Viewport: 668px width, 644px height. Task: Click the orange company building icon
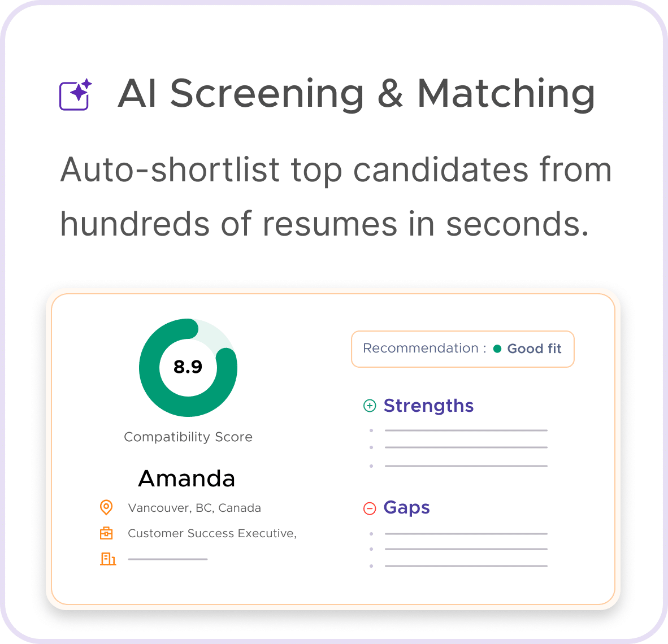(108, 559)
